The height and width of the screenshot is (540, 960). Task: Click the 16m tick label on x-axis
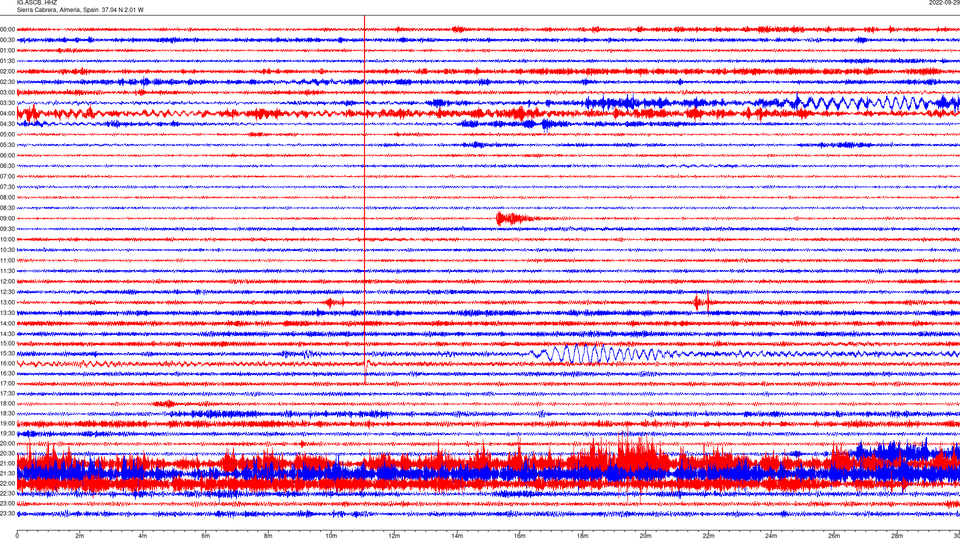pos(520,536)
